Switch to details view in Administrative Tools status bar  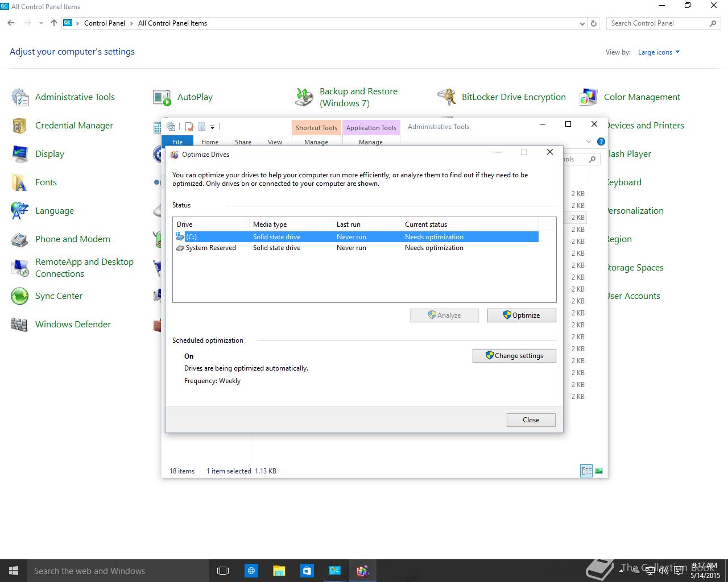586,471
